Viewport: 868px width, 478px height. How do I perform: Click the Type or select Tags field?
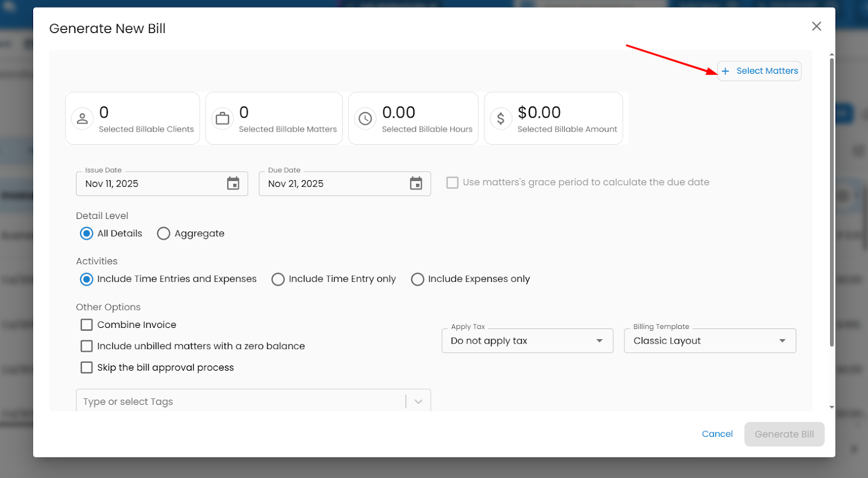click(x=239, y=402)
